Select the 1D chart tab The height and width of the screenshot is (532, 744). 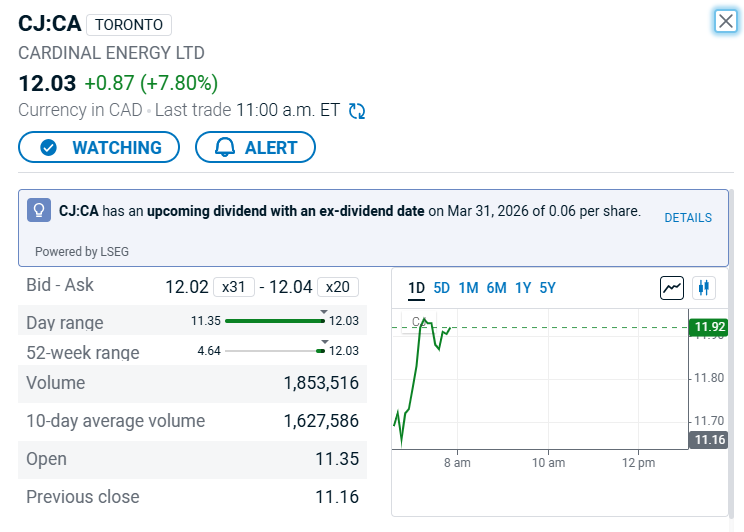coord(416,288)
